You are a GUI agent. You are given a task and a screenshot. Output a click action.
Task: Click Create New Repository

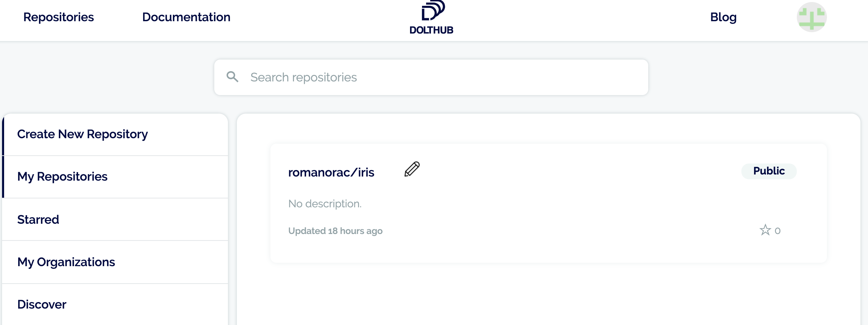(82, 134)
